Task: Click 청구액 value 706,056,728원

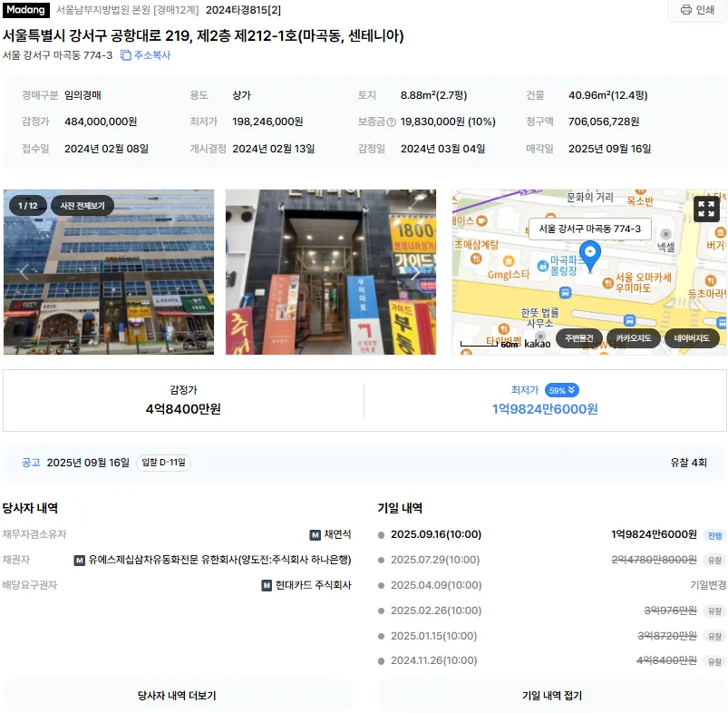Action: pyautogui.click(x=604, y=122)
